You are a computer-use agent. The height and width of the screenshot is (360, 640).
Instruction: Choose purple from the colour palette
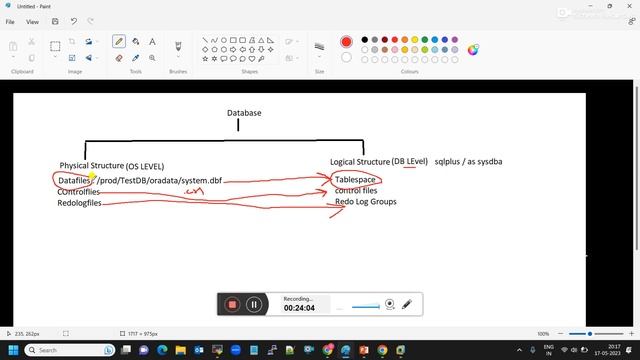[x=455, y=40]
